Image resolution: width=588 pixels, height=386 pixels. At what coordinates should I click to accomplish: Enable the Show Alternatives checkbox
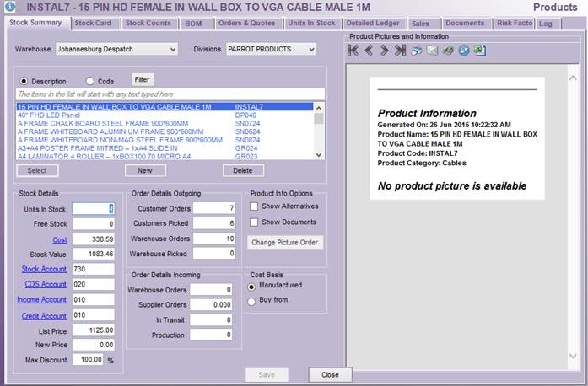tap(254, 206)
